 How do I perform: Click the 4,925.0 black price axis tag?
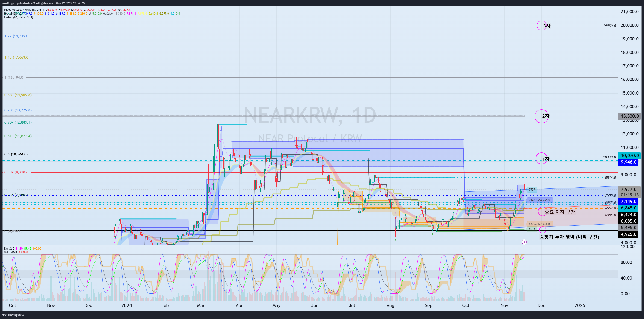click(x=629, y=234)
